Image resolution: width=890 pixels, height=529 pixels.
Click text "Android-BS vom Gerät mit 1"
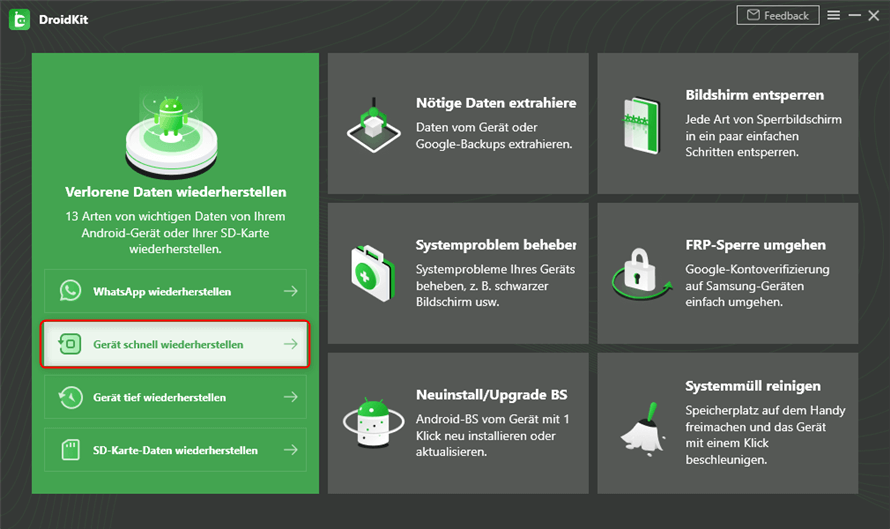pos(492,419)
